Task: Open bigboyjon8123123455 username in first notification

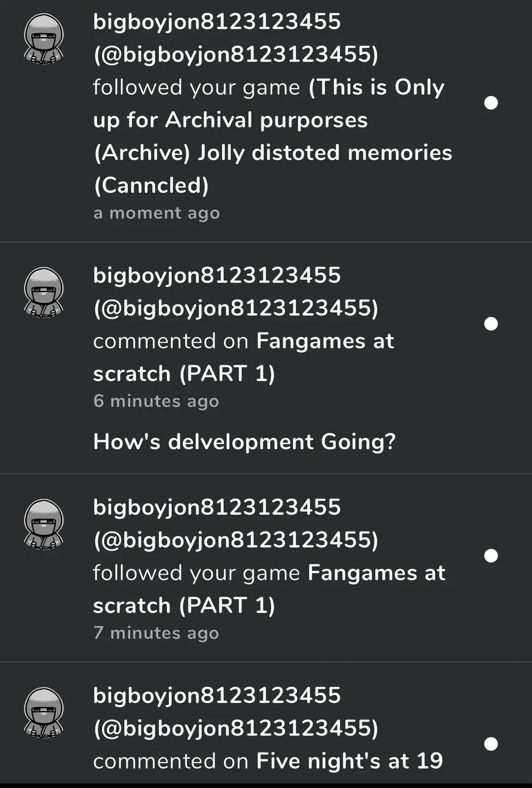Action: pos(217,22)
